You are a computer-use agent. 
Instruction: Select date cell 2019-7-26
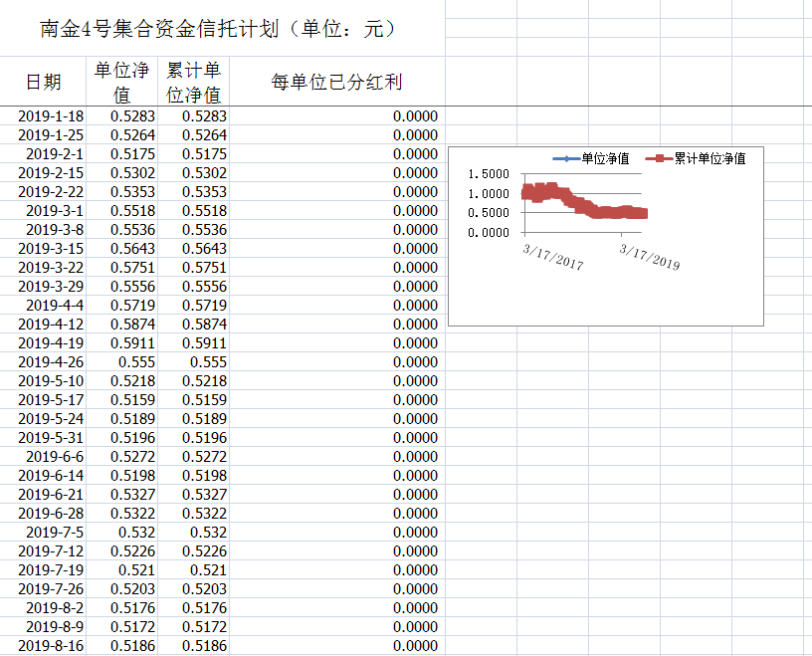click(x=43, y=588)
